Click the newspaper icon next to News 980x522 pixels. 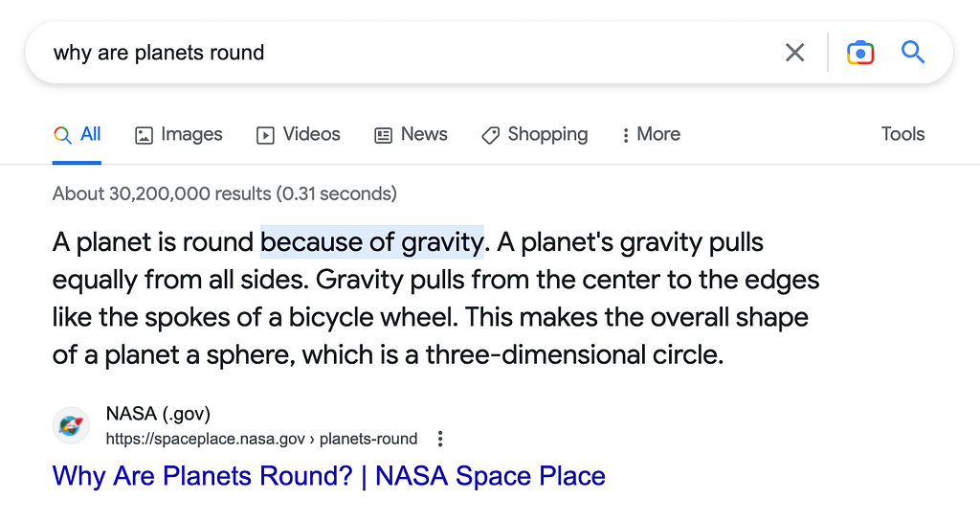pos(384,135)
